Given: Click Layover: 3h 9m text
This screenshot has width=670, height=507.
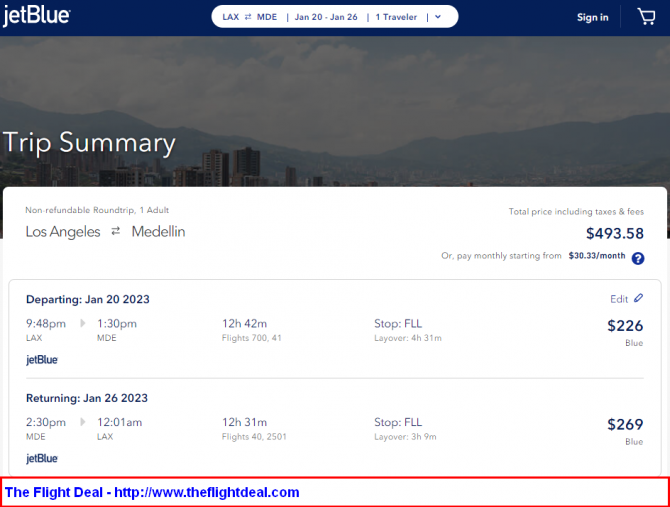Looking at the screenshot, I should click(406, 437).
